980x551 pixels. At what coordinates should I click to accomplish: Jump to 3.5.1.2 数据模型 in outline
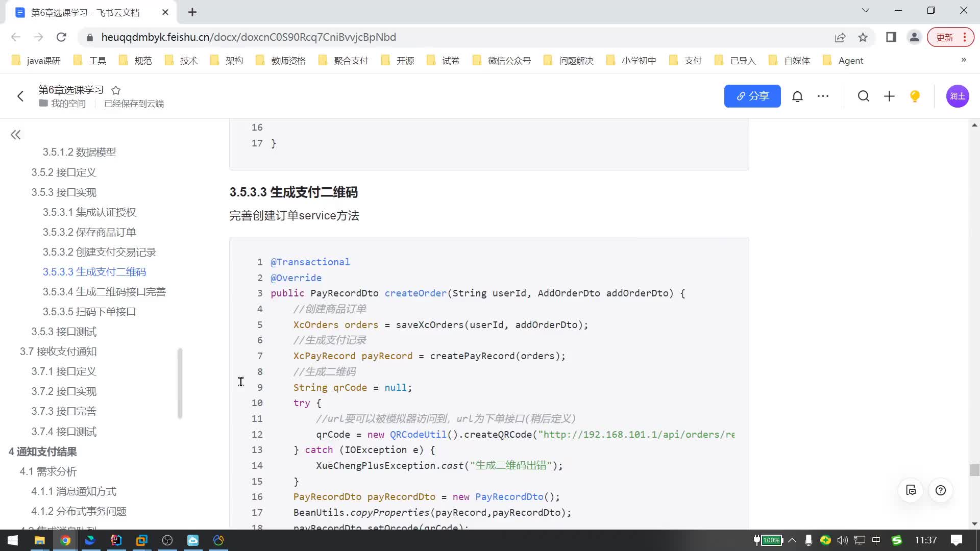point(79,152)
